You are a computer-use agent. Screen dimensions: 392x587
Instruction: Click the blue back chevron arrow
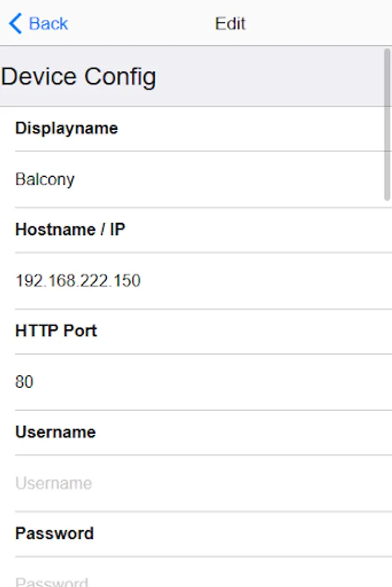coord(14,24)
